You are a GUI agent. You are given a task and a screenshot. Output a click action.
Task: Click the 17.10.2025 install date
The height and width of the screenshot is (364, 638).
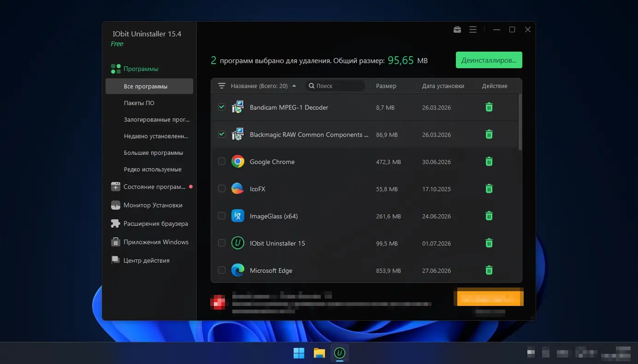[437, 189]
